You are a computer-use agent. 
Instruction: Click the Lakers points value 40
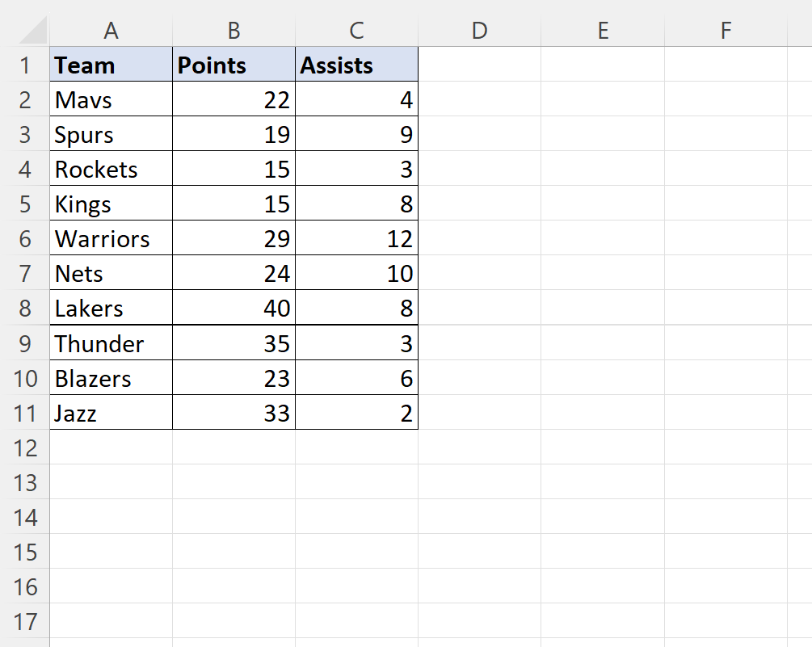coord(234,309)
